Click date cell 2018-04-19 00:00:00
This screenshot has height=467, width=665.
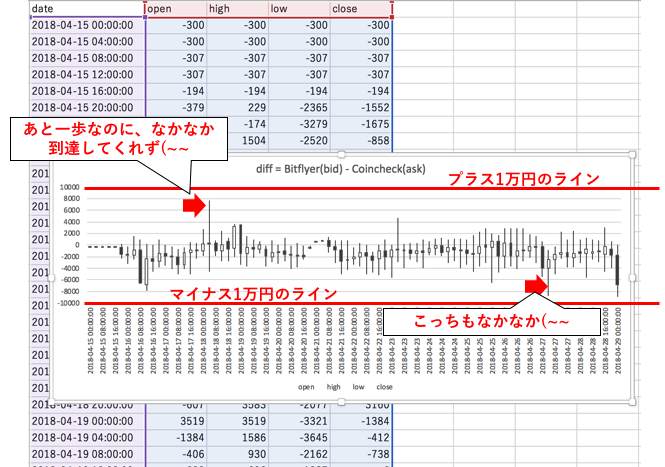[x=87, y=422]
